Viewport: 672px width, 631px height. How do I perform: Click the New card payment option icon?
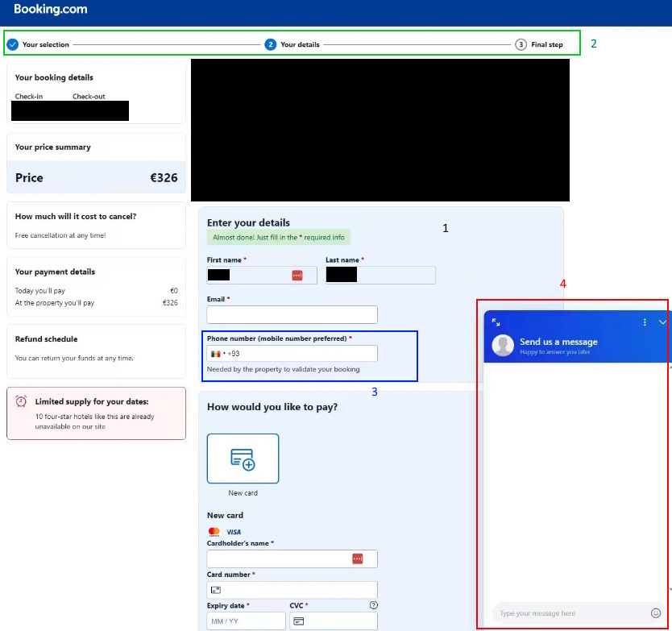point(243,459)
